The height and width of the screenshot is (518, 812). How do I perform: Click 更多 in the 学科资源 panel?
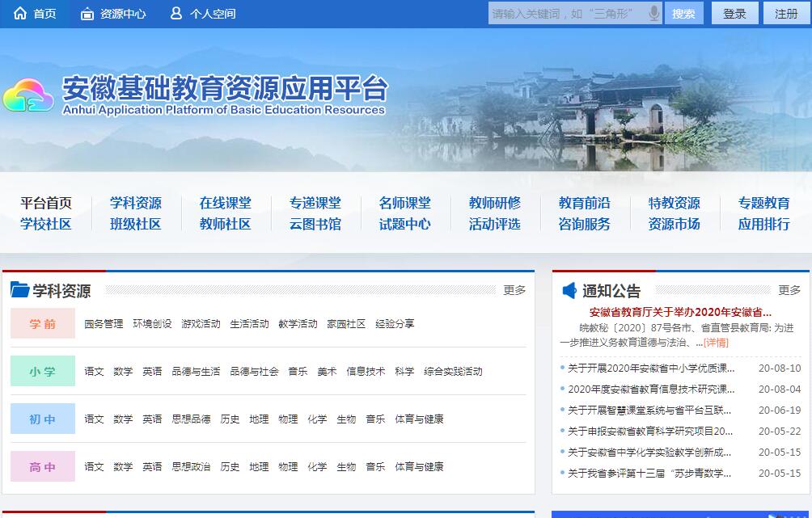[x=514, y=290]
